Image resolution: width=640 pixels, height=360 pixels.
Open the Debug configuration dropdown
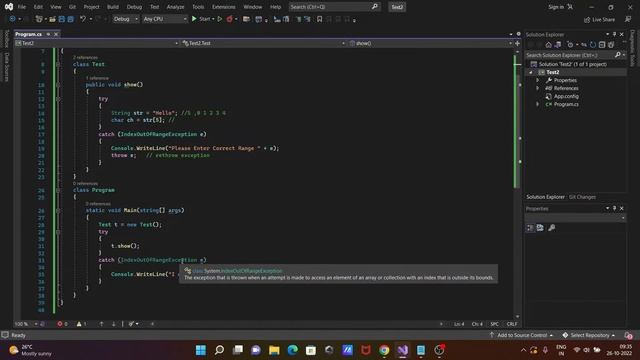(125, 19)
